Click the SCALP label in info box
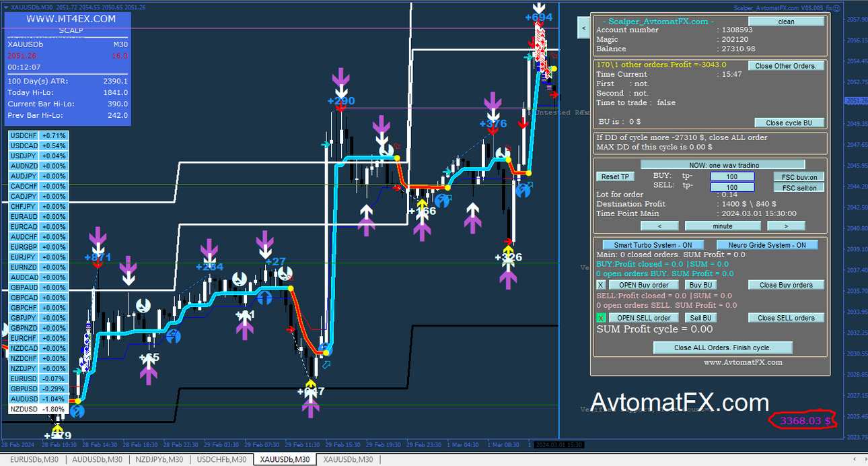The width and height of the screenshot is (868, 466). coord(71,30)
